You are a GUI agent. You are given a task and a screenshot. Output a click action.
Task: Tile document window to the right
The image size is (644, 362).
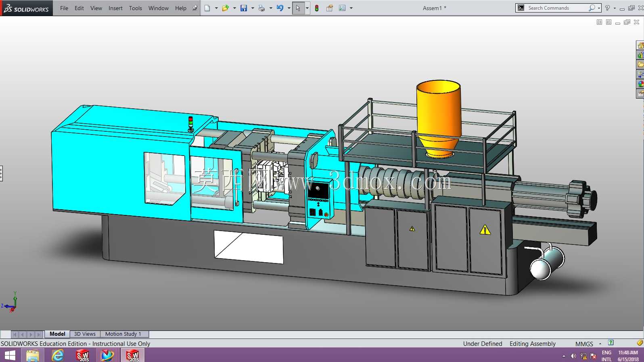(x=608, y=22)
